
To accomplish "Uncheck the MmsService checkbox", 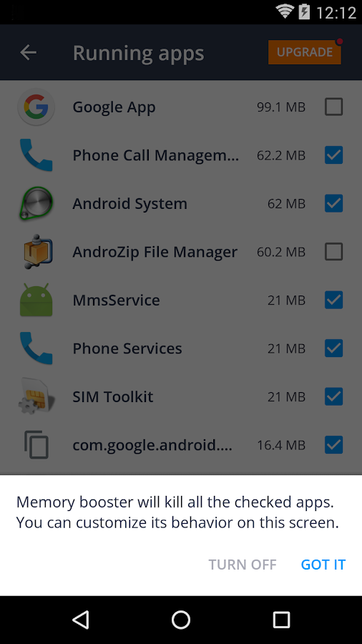I will coord(333,300).
